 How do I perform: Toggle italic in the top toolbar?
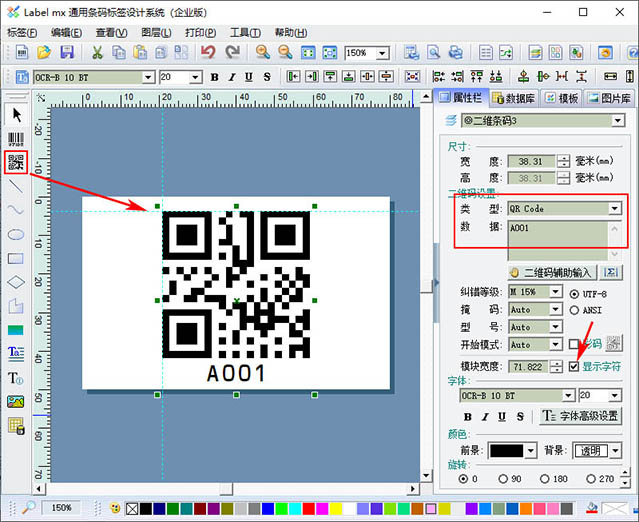pos(232,77)
